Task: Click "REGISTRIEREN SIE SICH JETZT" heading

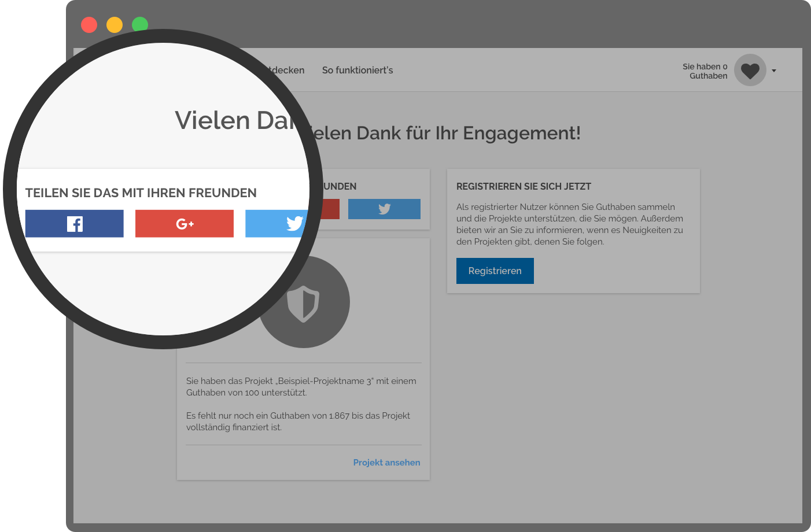Action: [524, 186]
